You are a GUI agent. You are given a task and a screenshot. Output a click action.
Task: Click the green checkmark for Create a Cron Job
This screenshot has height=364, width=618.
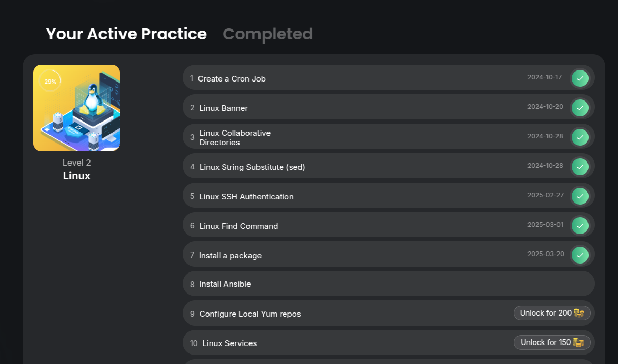coord(580,78)
